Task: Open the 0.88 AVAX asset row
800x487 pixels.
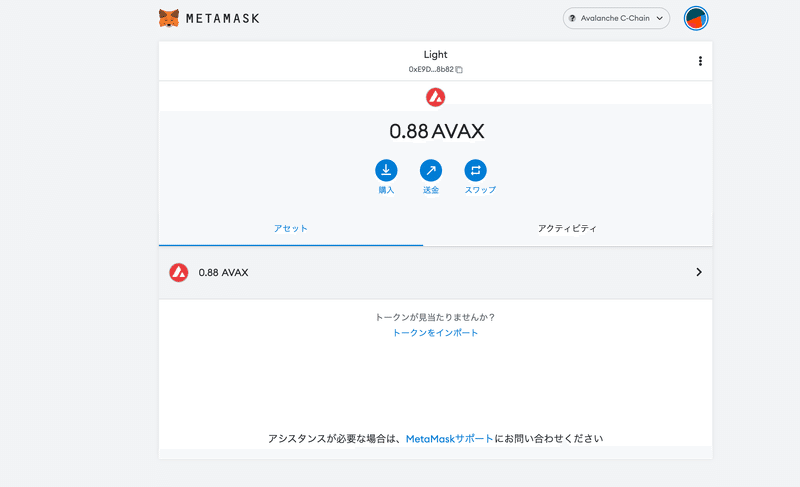Action: click(435, 272)
